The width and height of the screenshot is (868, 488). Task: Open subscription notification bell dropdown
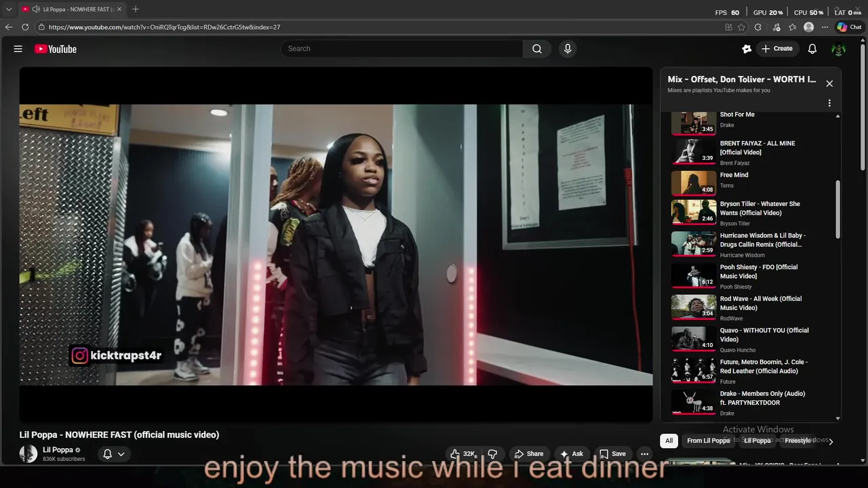[113, 454]
